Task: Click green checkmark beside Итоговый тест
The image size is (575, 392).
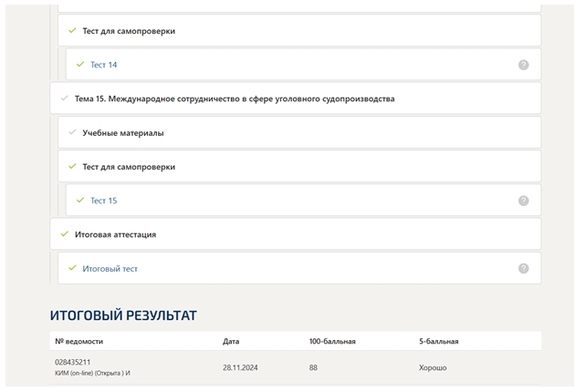Action: 72,268
